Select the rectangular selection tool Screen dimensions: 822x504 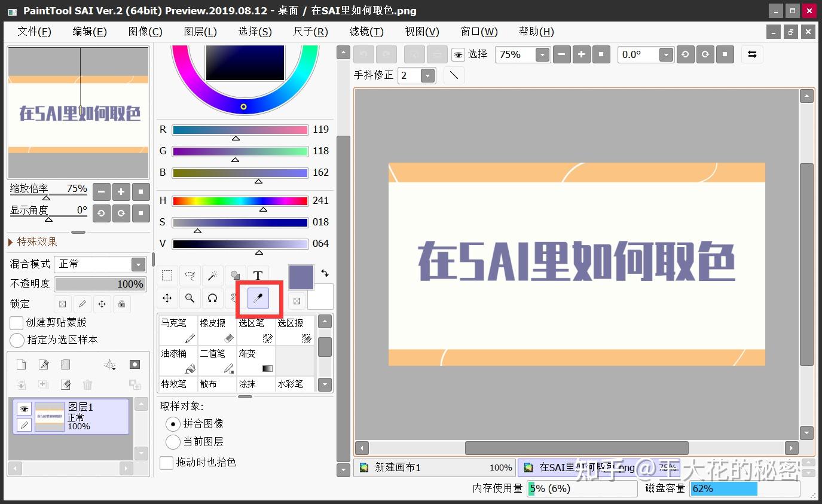coord(167,275)
